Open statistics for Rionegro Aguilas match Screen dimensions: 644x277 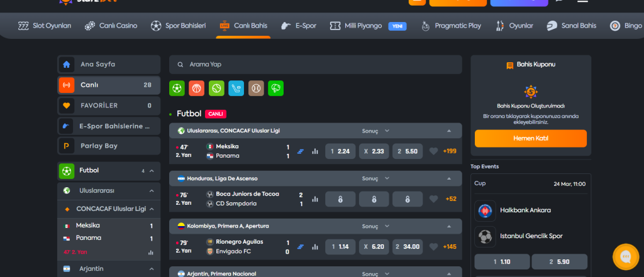[315, 247]
